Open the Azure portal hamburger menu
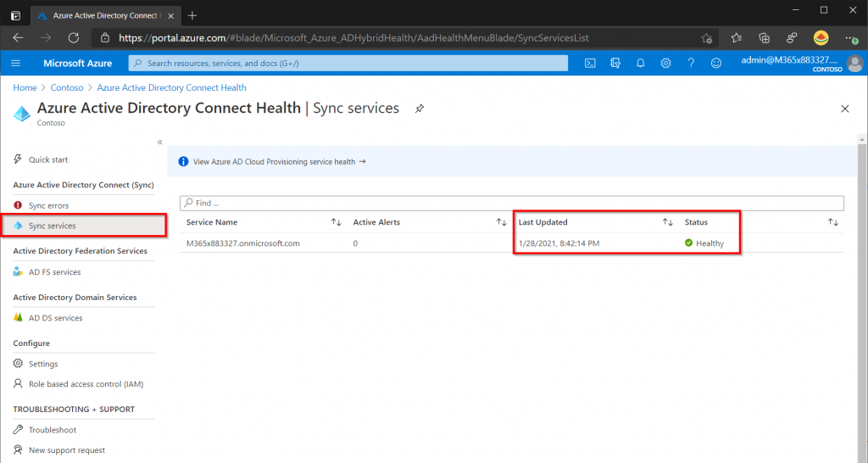The width and height of the screenshot is (868, 463). 15,63
